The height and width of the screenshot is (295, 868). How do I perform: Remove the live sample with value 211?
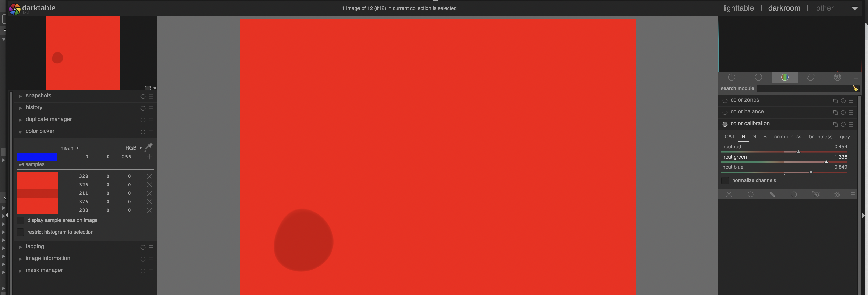point(150,193)
